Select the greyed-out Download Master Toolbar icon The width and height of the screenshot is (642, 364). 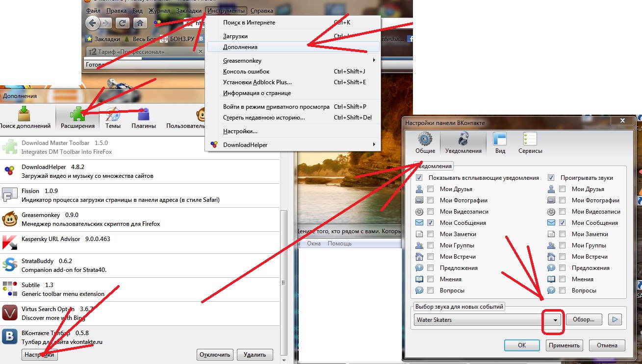[10, 147]
